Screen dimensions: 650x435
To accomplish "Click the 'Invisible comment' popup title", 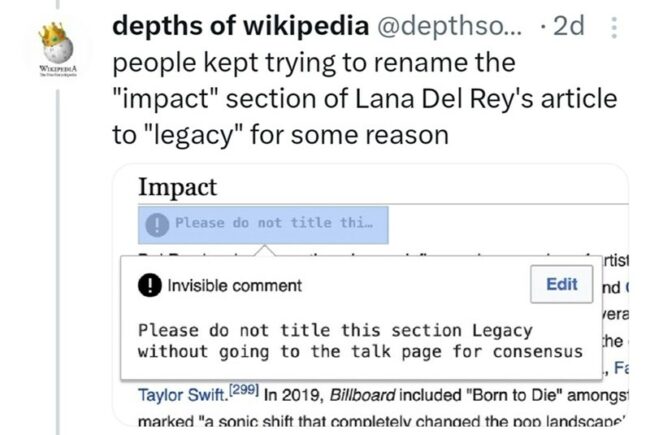I will pyautogui.click(x=234, y=285).
